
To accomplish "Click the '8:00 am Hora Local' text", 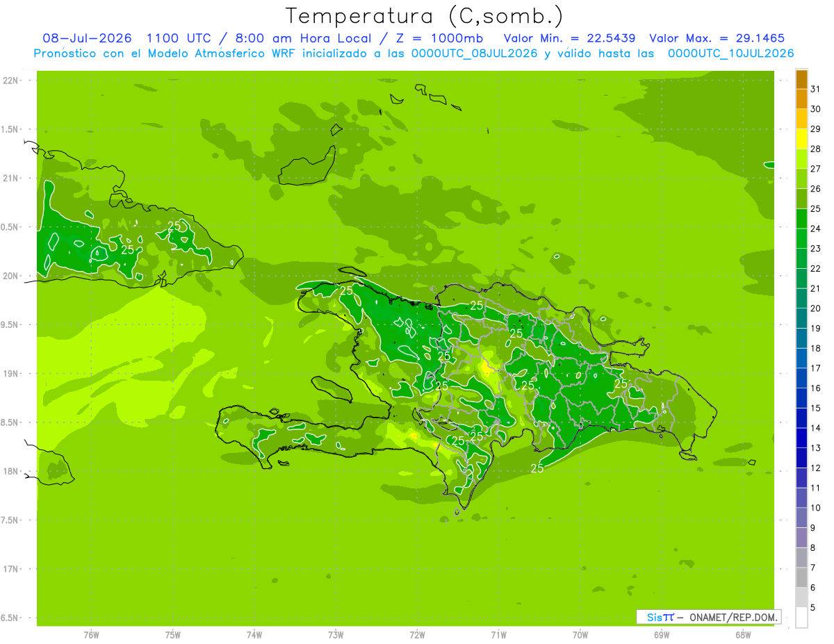I will click(x=303, y=38).
